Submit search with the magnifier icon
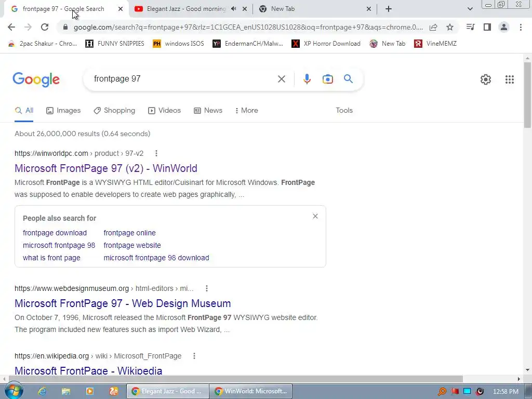Screen dimensions: 532x399 pos(349,79)
